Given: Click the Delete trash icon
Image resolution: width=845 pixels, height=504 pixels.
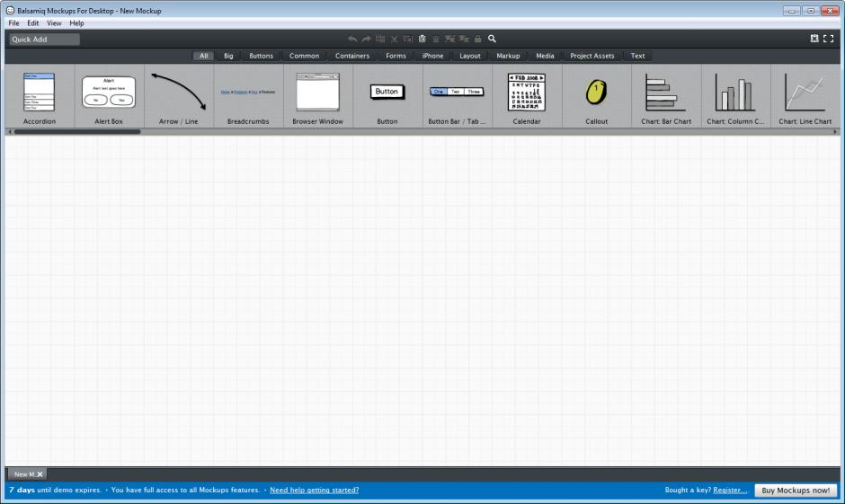Looking at the screenshot, I should (x=436, y=39).
